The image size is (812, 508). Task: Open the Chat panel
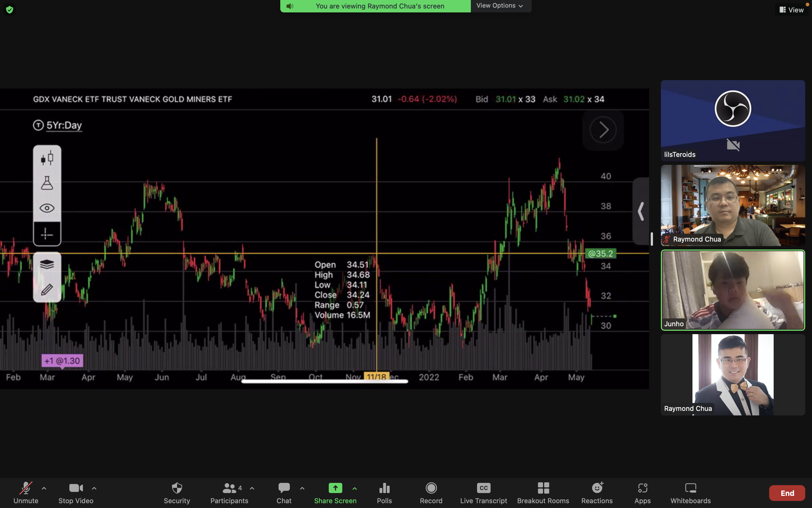pos(284,492)
